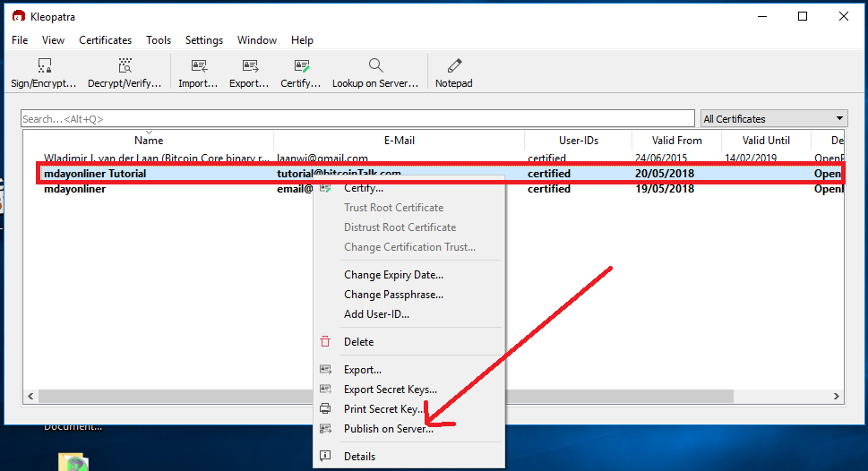The width and height of the screenshot is (868, 471).
Task: Click the printer icon beside Print Secret Key
Action: [x=325, y=408]
